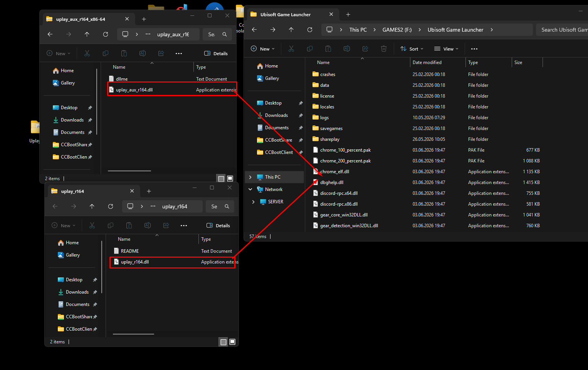
Task: Click horizontal scrollbar in uplay_aux_r164_x86-64 file list
Action: [x=129, y=171]
